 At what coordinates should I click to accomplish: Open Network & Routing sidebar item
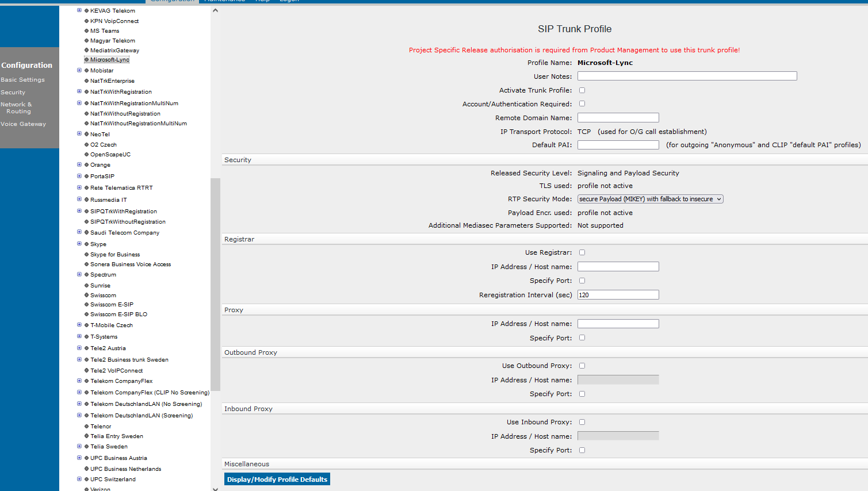[x=16, y=108]
